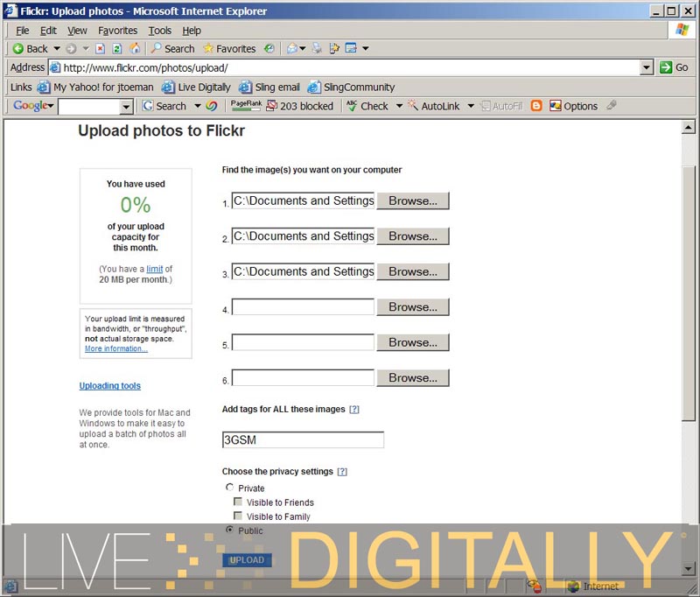Viewport: 700px width, 597px height.
Task: Open the Google search box dropdown
Action: tap(126, 107)
